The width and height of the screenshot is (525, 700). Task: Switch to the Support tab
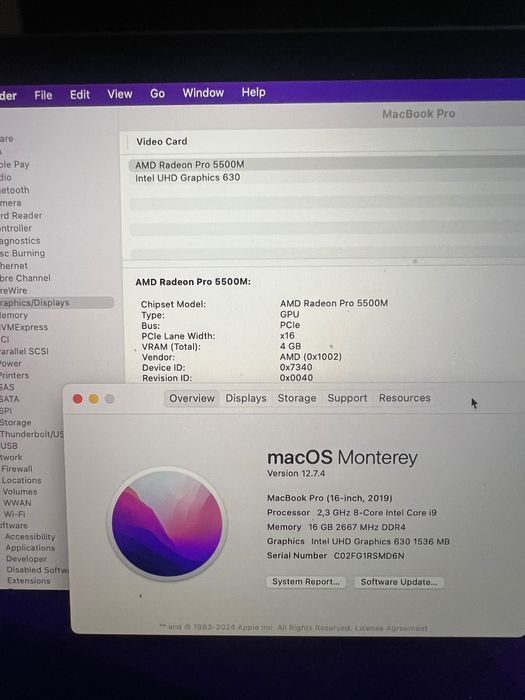[347, 398]
